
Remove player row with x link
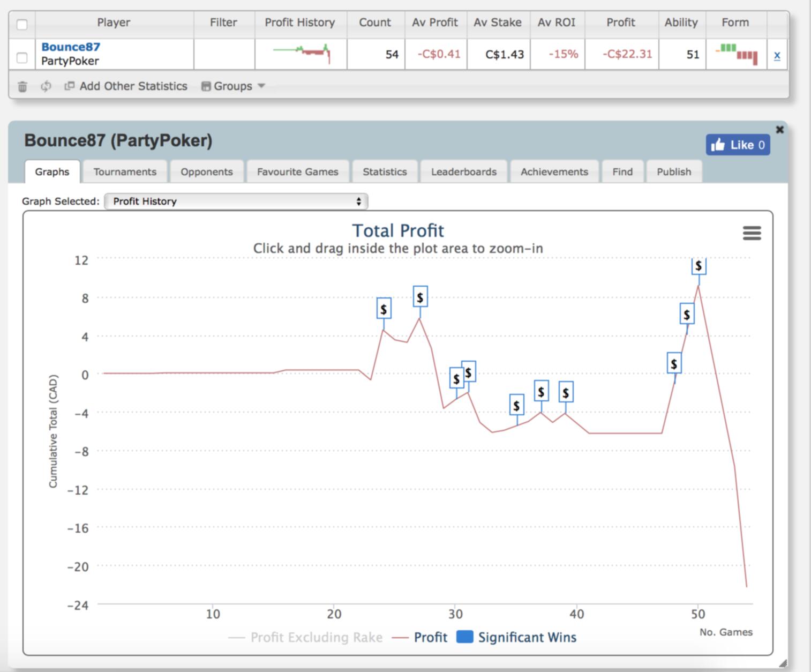[x=777, y=55]
